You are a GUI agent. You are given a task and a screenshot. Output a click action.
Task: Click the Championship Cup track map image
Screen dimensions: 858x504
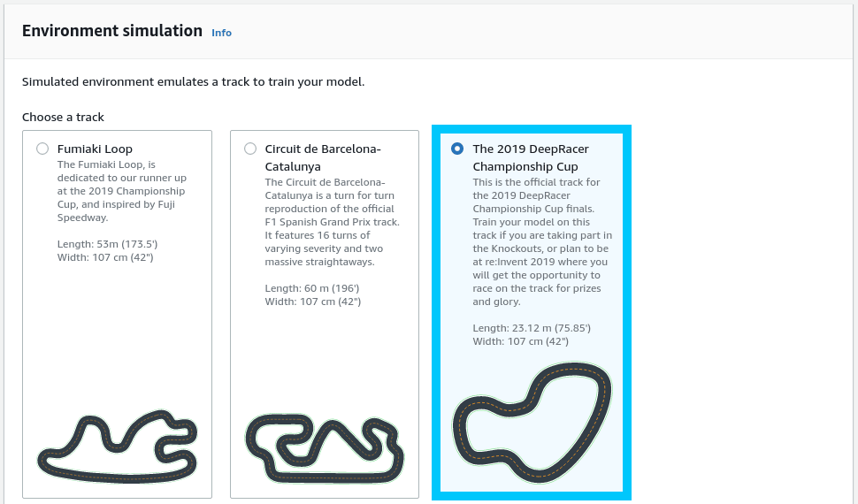pyautogui.click(x=532, y=422)
